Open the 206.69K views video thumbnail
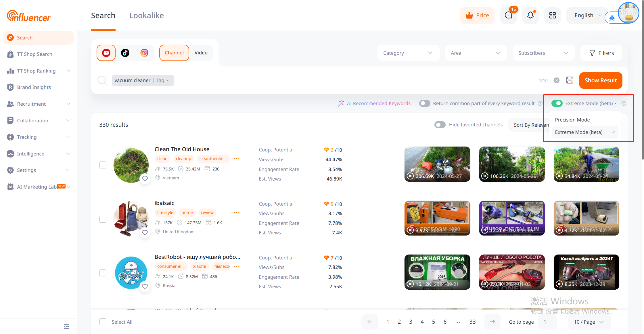644x334 pixels. [437, 164]
